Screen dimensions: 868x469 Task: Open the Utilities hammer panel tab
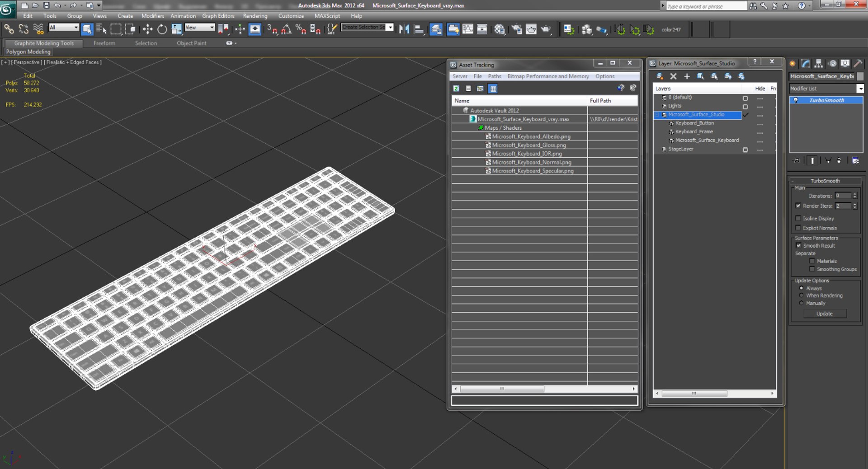pos(858,64)
